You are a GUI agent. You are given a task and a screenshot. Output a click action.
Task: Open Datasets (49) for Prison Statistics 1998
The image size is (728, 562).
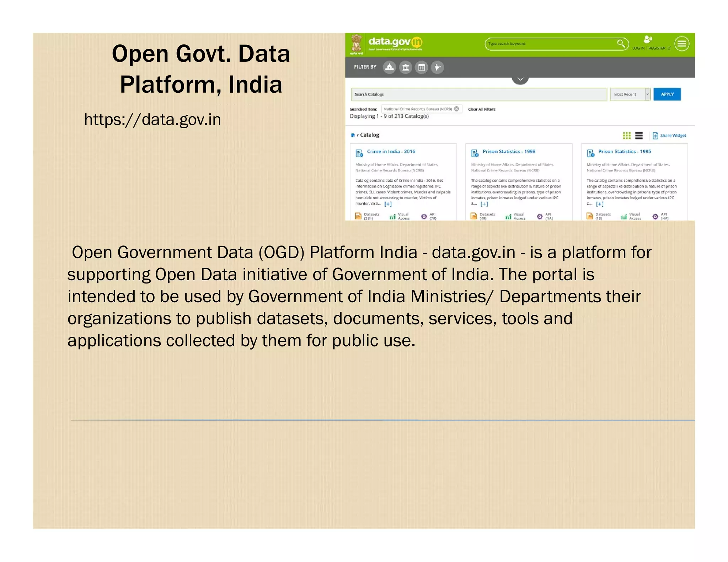483,216
